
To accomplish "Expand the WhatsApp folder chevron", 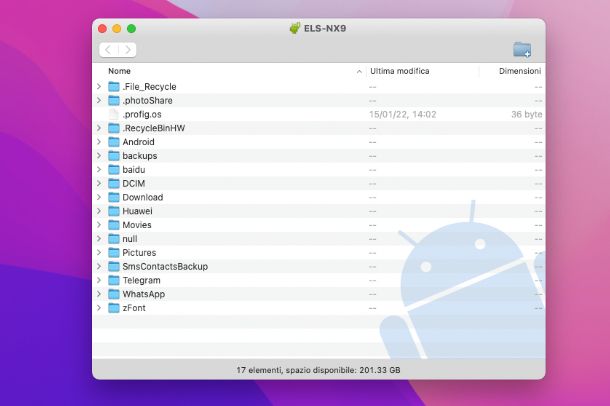I will coord(99,294).
